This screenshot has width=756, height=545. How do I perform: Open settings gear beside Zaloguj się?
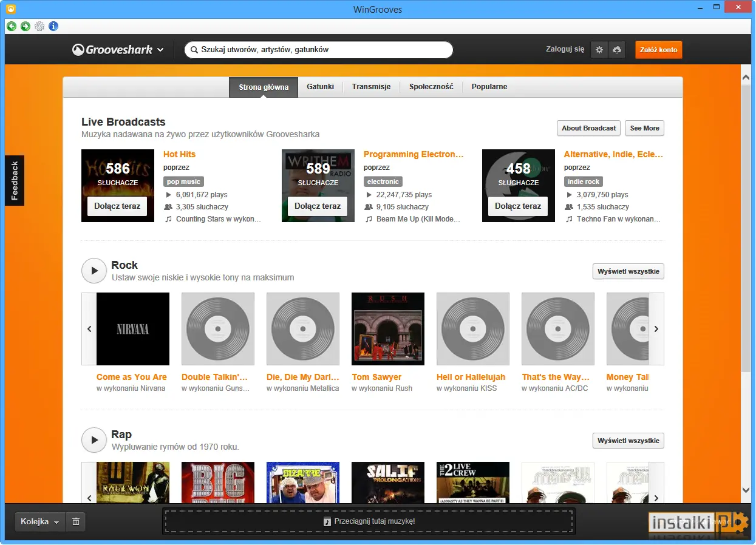[599, 50]
